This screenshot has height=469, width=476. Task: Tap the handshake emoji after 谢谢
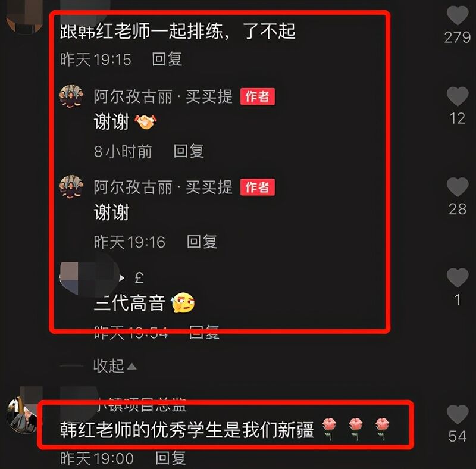click(146, 121)
